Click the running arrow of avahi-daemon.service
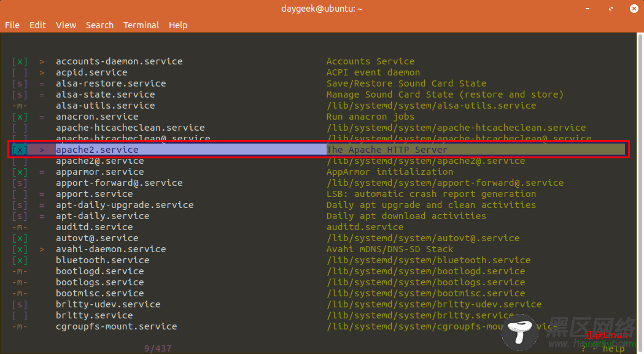Screen dimensions: 644x354 click(x=42, y=249)
